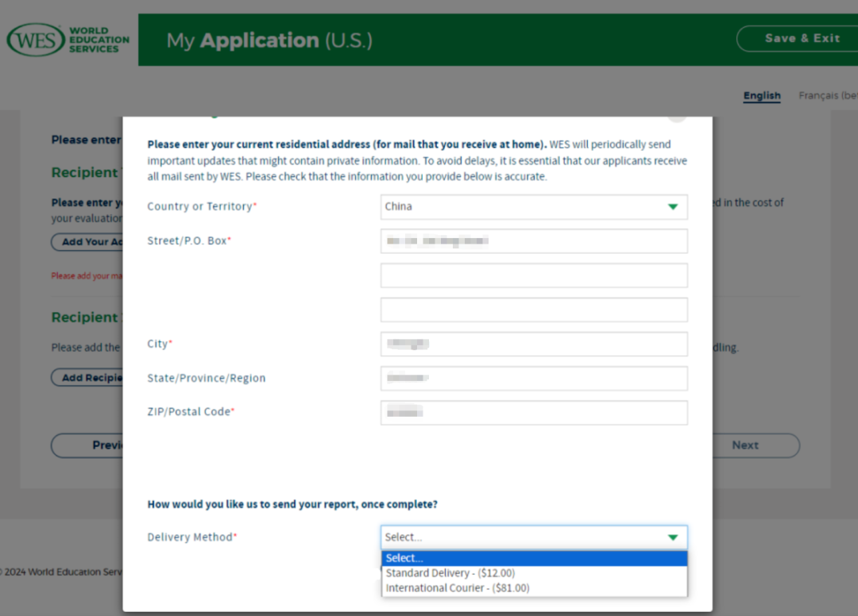
Task: Open the Country or Territory dropdown
Action: click(524, 206)
